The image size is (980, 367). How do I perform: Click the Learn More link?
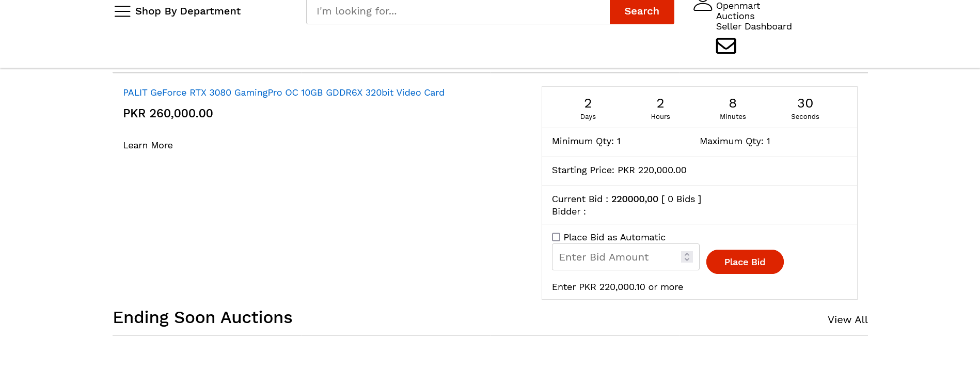(x=148, y=145)
